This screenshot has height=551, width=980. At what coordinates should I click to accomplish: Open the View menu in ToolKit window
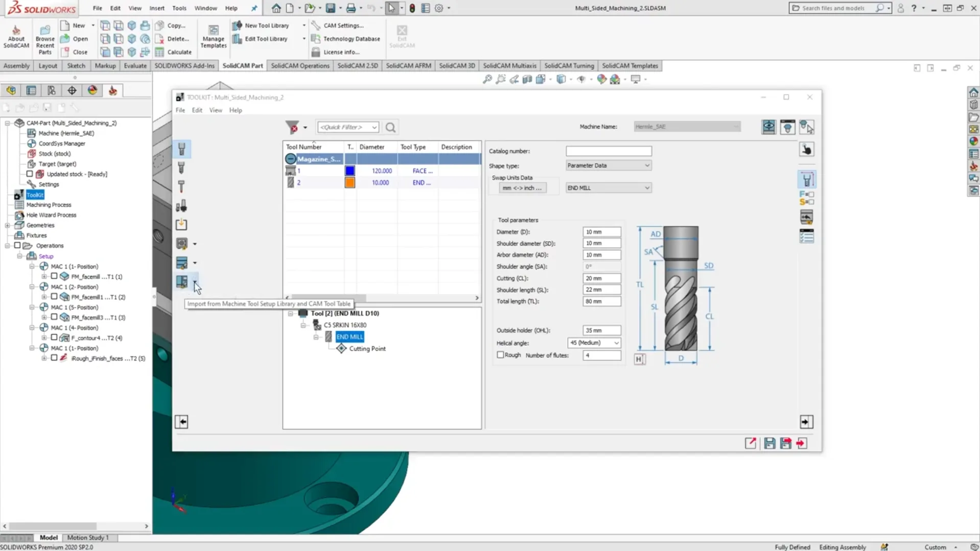[216, 110]
